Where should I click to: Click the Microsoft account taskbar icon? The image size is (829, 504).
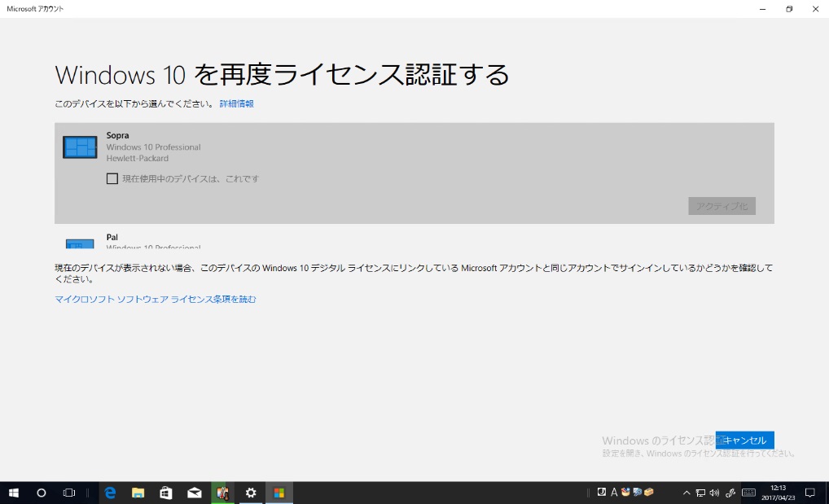click(279, 493)
